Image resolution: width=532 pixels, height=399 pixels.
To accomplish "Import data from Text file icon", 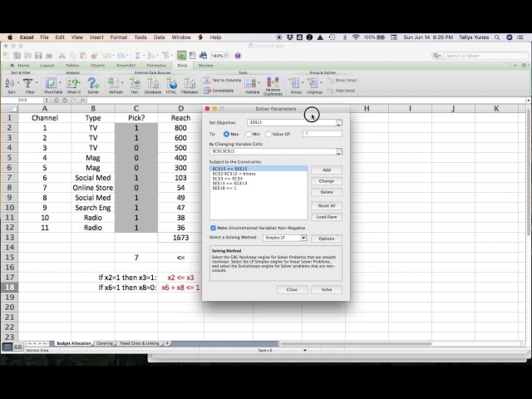I will tap(135, 83).
